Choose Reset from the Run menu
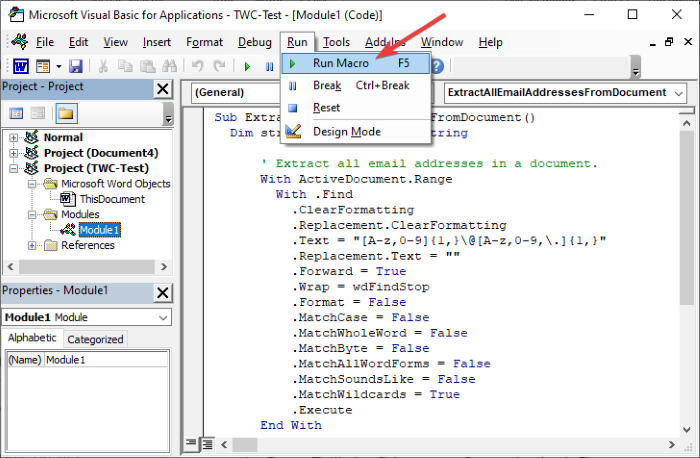The height and width of the screenshot is (458, 700). coord(355,108)
